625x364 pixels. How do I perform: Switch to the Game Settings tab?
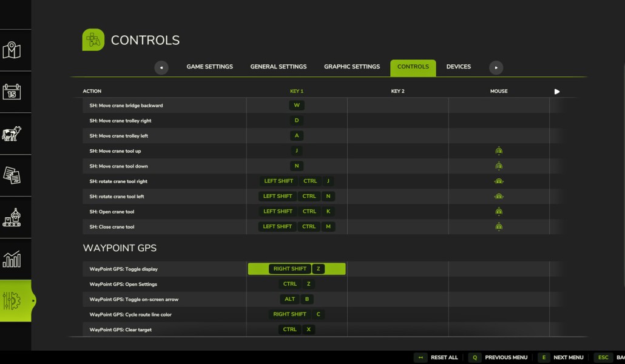click(210, 67)
